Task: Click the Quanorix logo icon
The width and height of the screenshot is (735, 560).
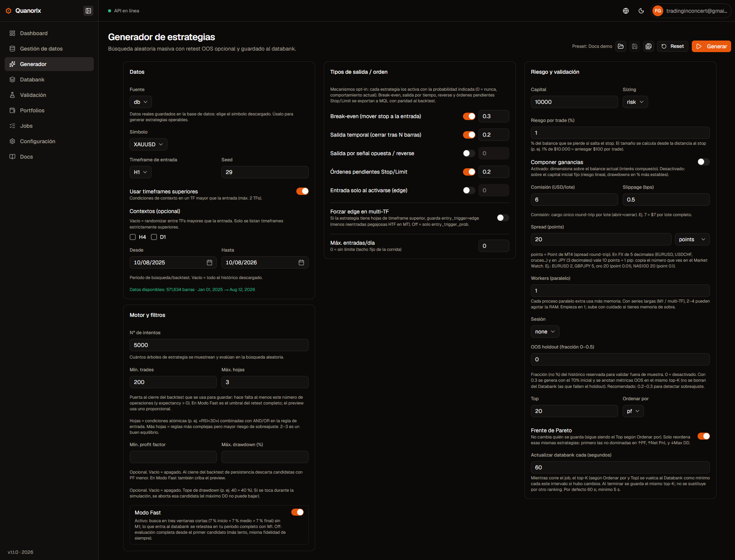Action: click(x=8, y=11)
